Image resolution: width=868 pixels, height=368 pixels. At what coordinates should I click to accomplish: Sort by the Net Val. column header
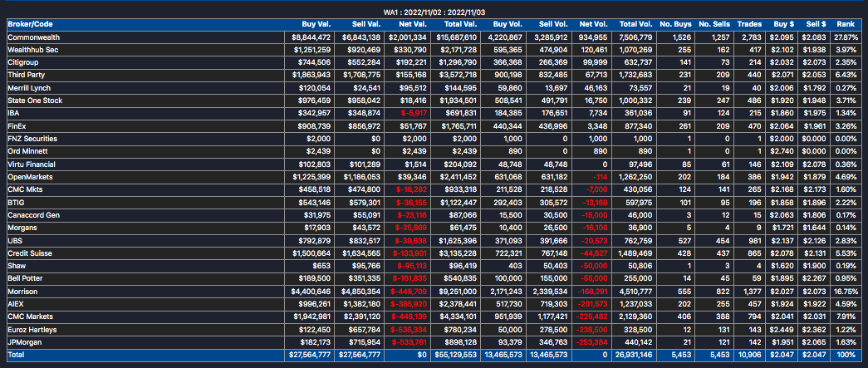413,24
